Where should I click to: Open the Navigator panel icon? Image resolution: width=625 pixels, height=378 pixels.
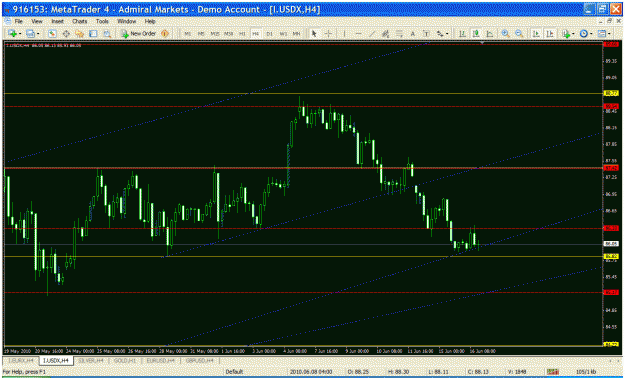click(79, 34)
